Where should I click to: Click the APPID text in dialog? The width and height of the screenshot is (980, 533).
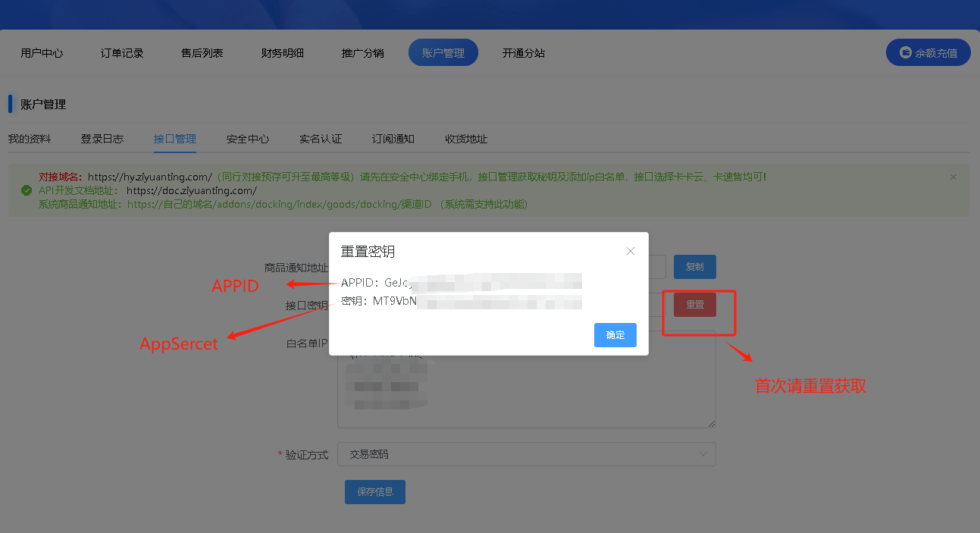pyautogui.click(x=462, y=283)
